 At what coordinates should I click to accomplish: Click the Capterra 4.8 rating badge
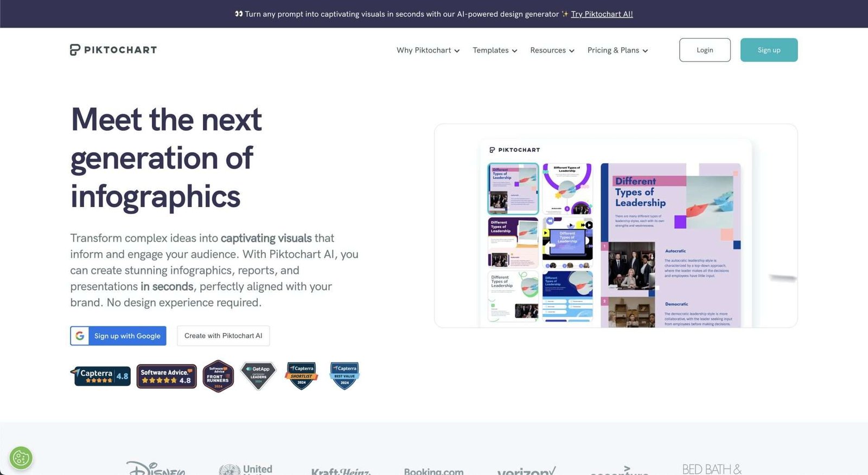(x=100, y=376)
